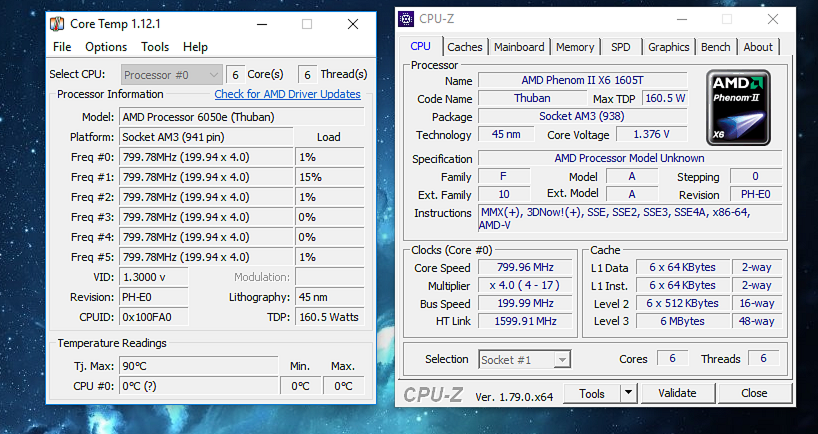Click the L1 Data value '6 x 64 KBytes'
The image size is (818, 434).
tap(682, 267)
